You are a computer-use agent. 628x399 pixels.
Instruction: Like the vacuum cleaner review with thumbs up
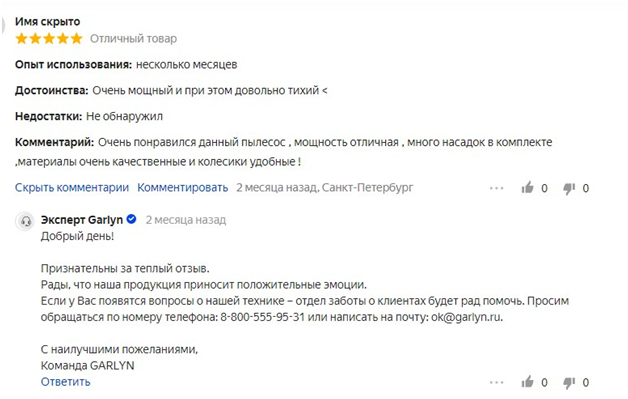[x=527, y=187]
